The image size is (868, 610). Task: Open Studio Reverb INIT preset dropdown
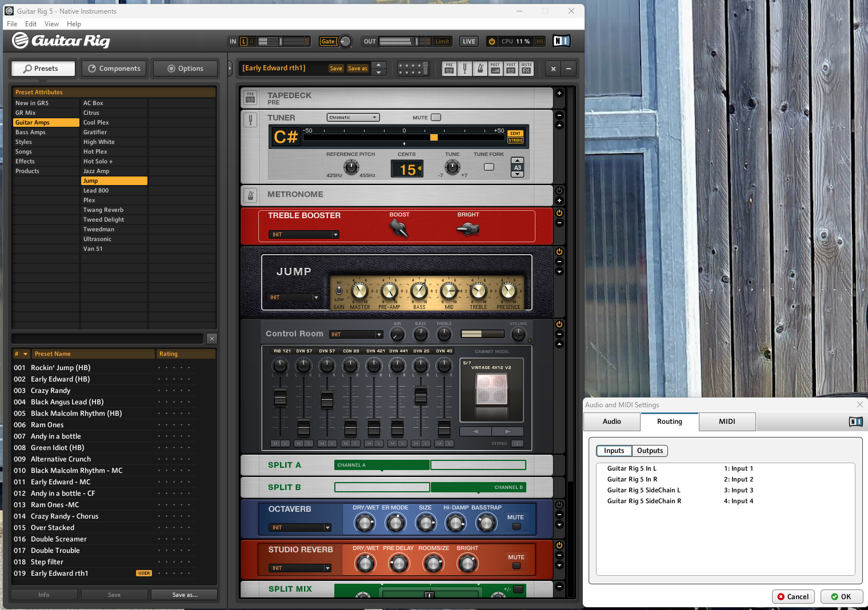300,568
